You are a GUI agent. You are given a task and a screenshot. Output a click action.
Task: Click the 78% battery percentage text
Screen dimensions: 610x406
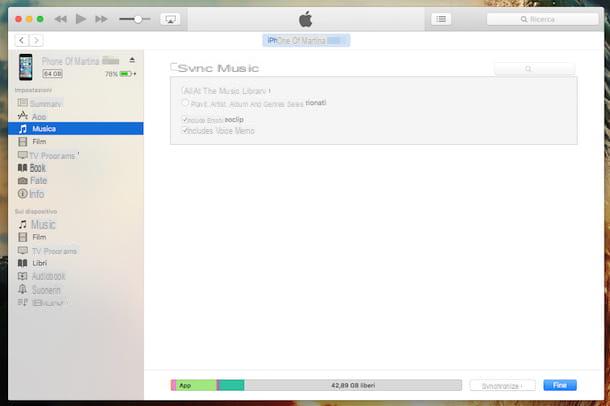(x=111, y=74)
